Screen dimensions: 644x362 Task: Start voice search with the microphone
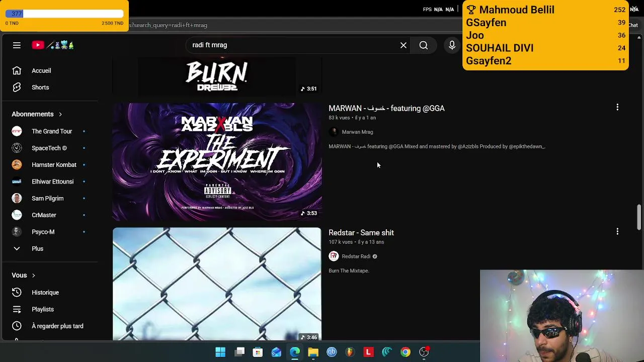(452, 45)
